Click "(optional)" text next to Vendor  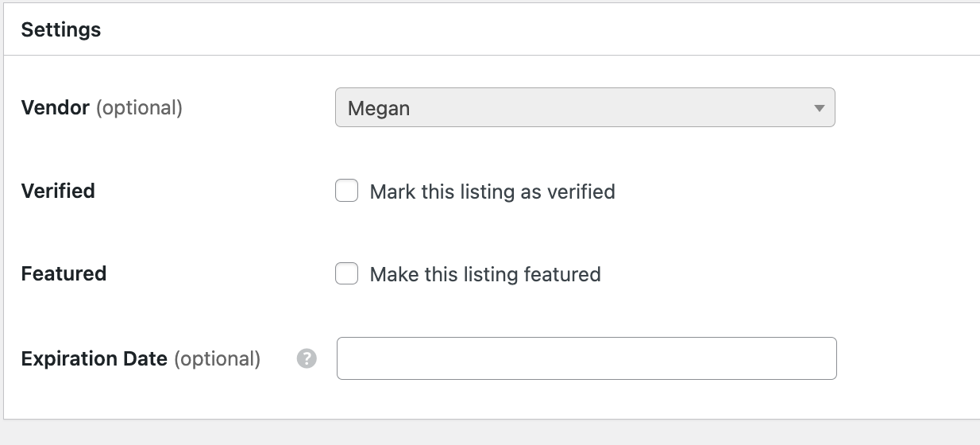coord(139,107)
